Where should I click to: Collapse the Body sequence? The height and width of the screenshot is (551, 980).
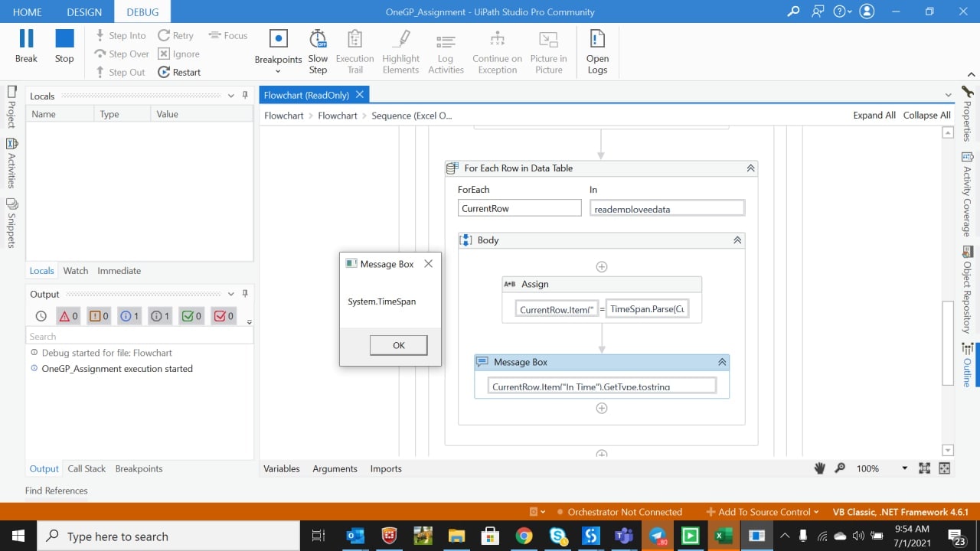(x=737, y=240)
